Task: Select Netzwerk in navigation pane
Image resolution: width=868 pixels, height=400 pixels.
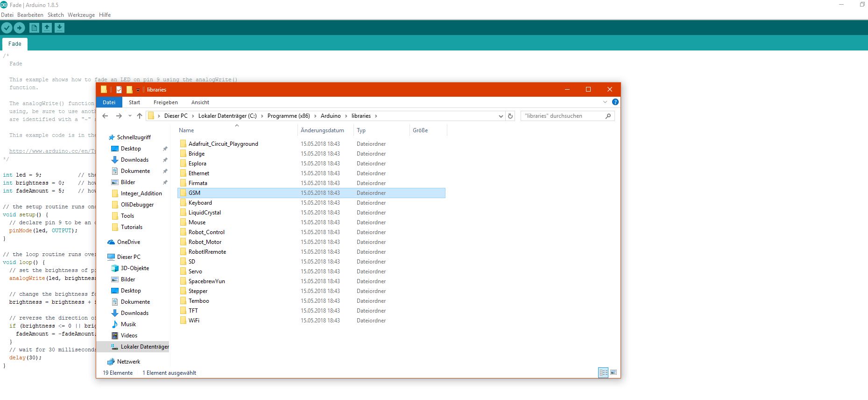Action: click(128, 362)
